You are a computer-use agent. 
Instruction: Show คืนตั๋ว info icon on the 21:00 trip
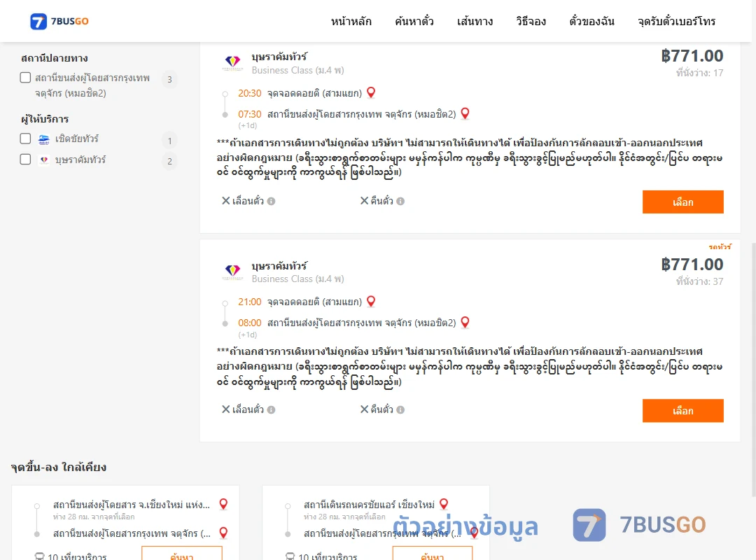(x=400, y=410)
